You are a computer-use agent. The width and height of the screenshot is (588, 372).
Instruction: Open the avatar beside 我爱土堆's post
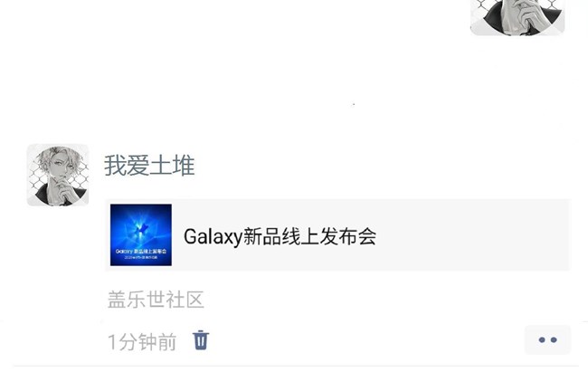coord(58,176)
